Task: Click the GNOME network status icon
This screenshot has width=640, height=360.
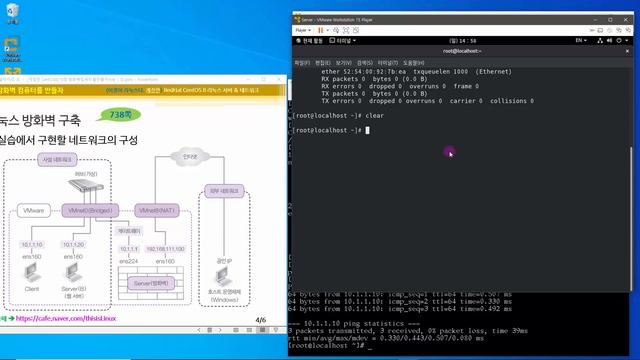Action: pyautogui.click(x=600, y=40)
